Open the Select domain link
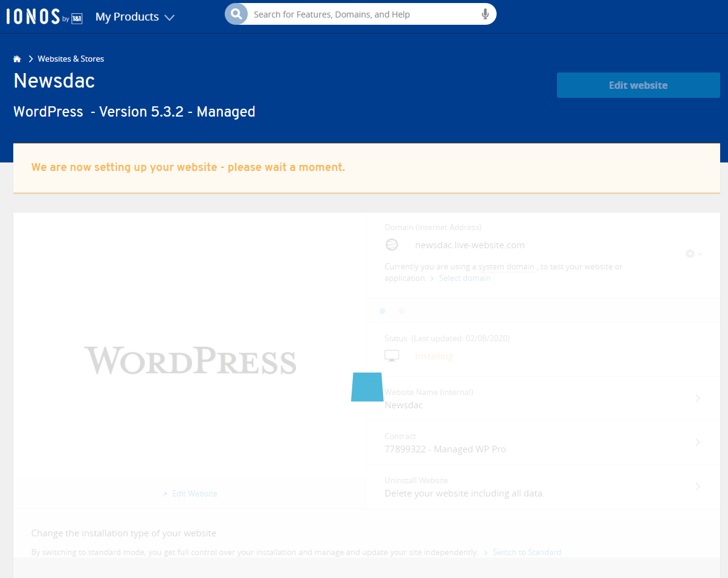This screenshot has width=728, height=578. click(464, 278)
